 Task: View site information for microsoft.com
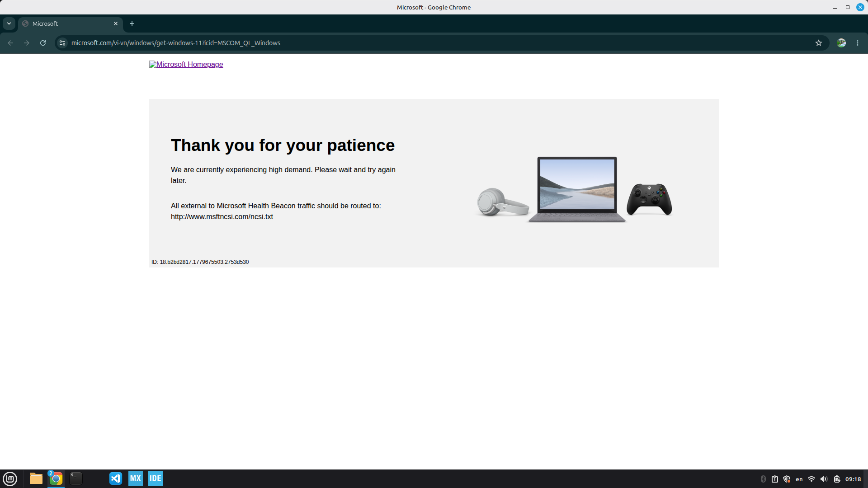[x=62, y=43]
